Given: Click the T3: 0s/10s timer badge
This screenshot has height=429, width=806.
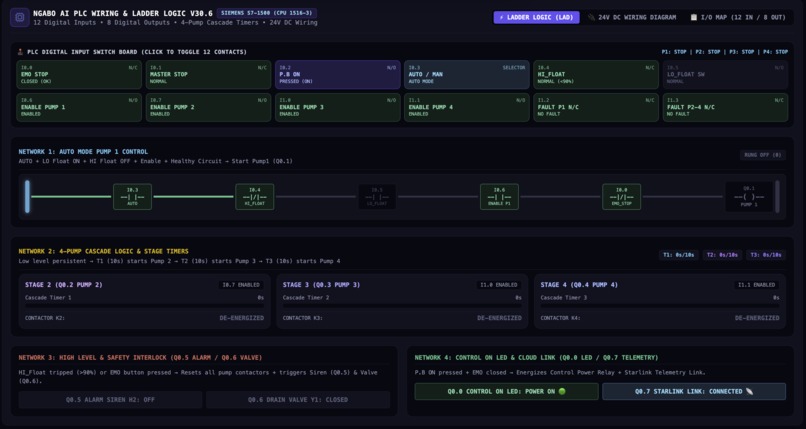Looking at the screenshot, I should click(766, 255).
